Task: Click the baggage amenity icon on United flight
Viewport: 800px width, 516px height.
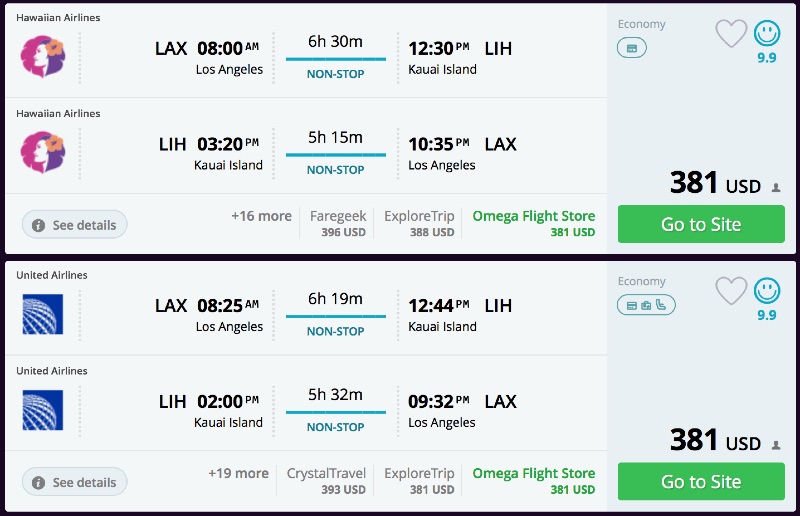Action: pos(646,304)
